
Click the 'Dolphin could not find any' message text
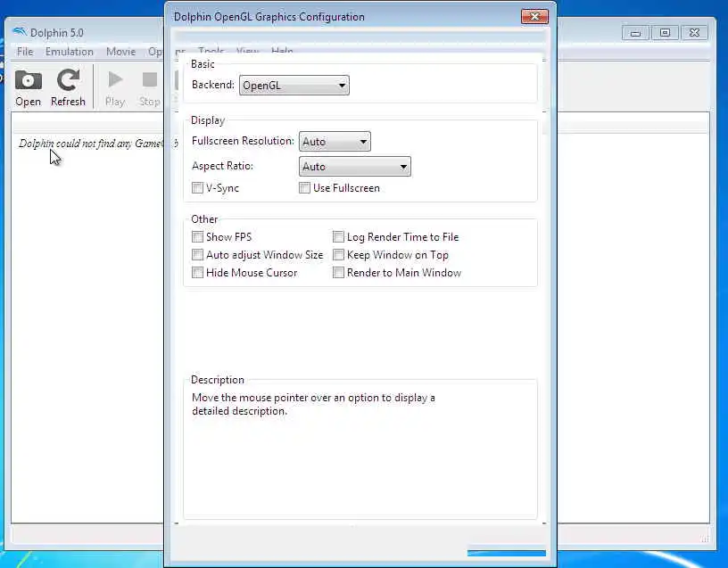coord(91,144)
